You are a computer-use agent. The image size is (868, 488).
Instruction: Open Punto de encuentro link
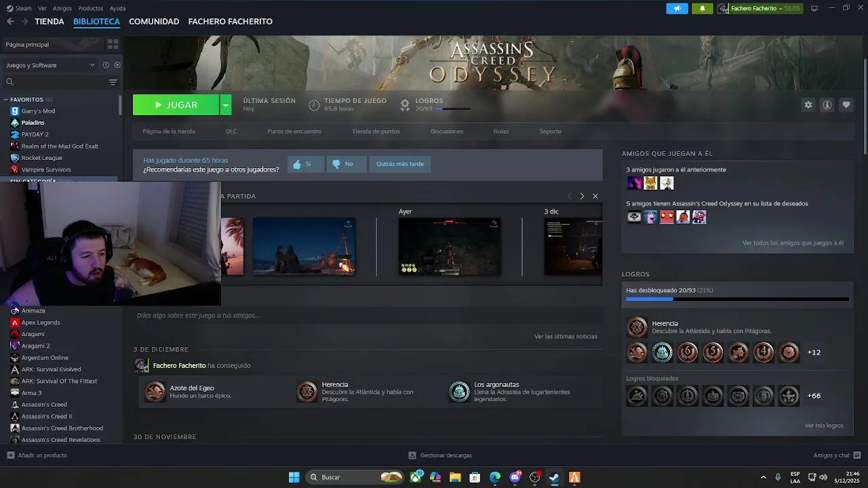click(x=294, y=131)
